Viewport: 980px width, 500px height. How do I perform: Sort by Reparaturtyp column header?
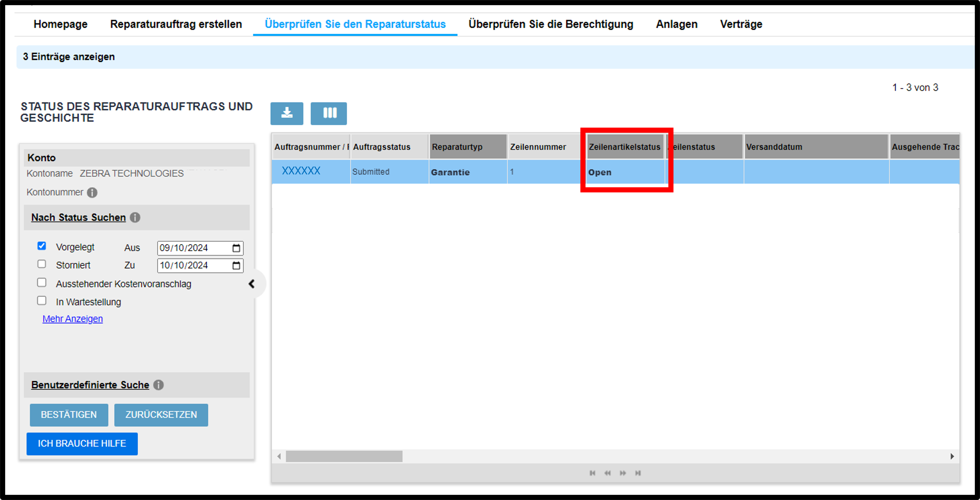coord(468,147)
